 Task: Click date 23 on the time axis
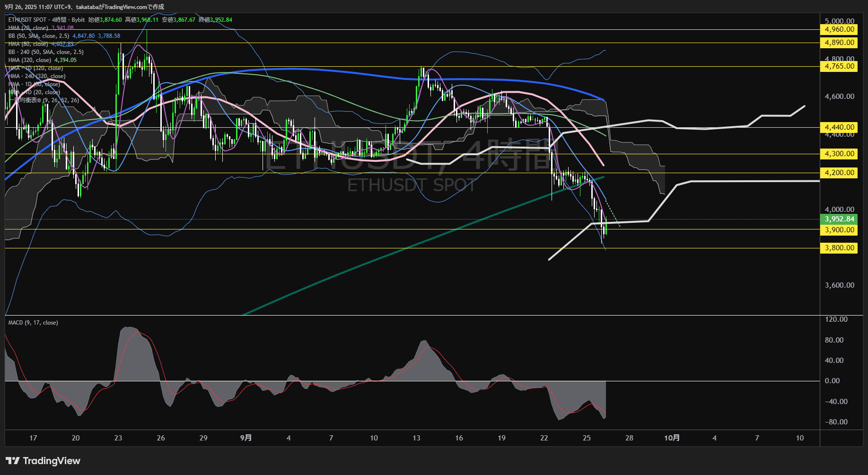point(118,438)
